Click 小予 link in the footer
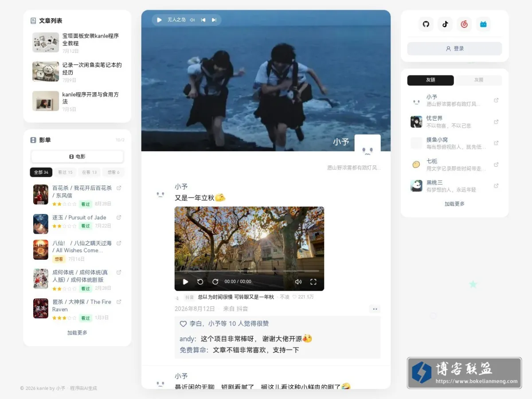Screen dimensions: 532x399 60,388
